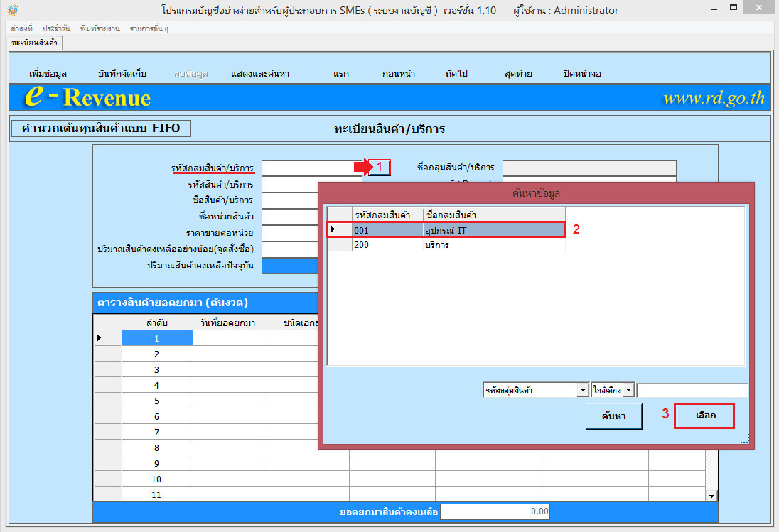Click the เลือก button
The image size is (779, 532).
click(704, 416)
